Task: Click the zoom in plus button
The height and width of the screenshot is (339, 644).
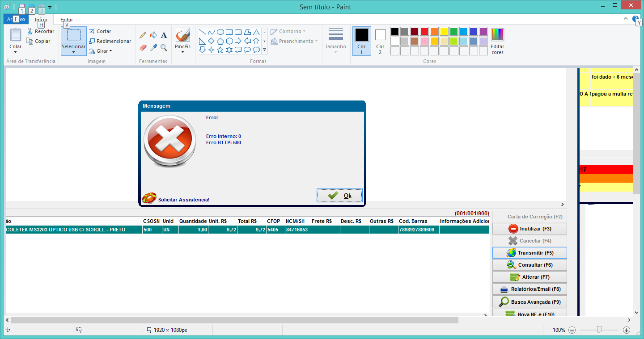Action: (x=627, y=330)
